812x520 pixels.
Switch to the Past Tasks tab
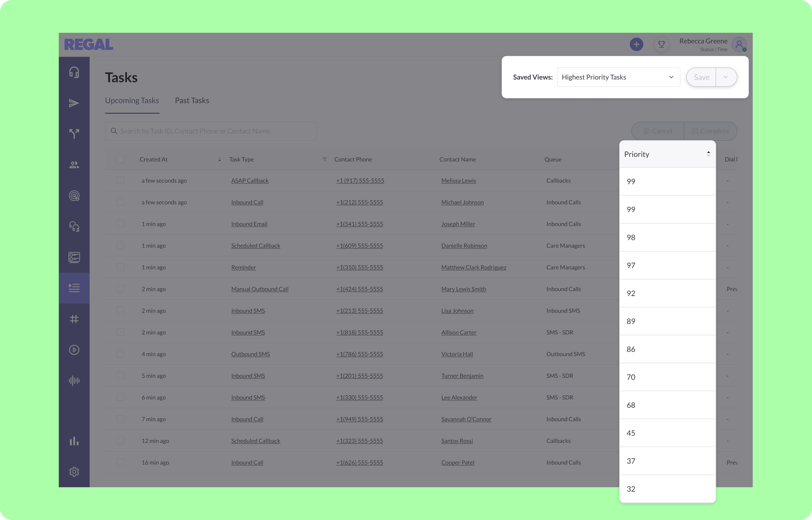[x=192, y=101]
